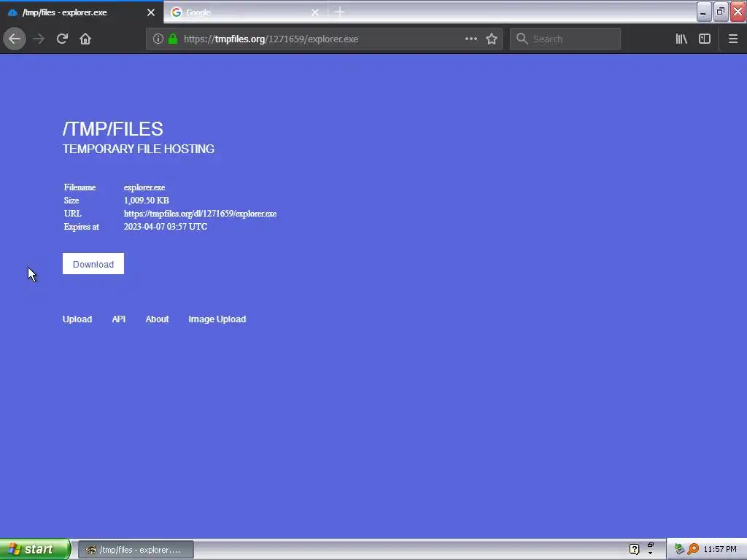Click the taskbar clock showing 11:57 PM
Screen dimensions: 747x560
(x=720, y=549)
